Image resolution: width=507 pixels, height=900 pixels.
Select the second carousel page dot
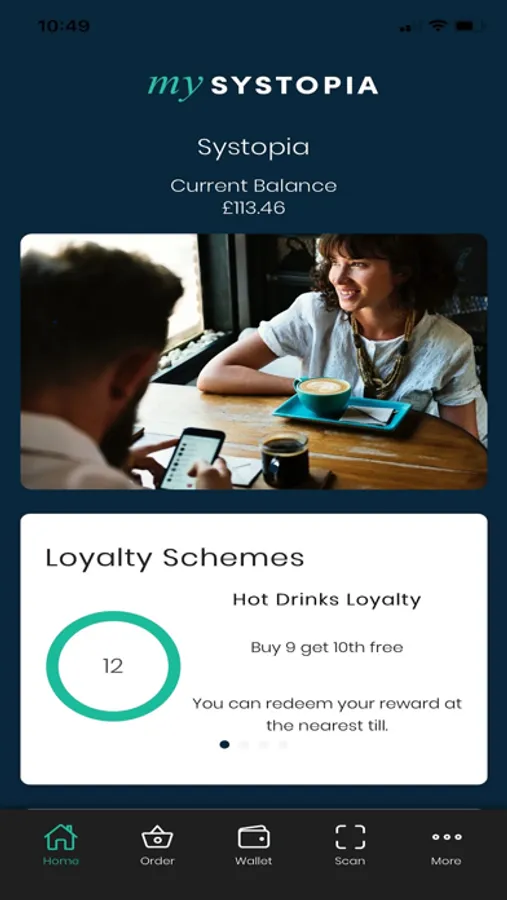pyautogui.click(x=244, y=744)
